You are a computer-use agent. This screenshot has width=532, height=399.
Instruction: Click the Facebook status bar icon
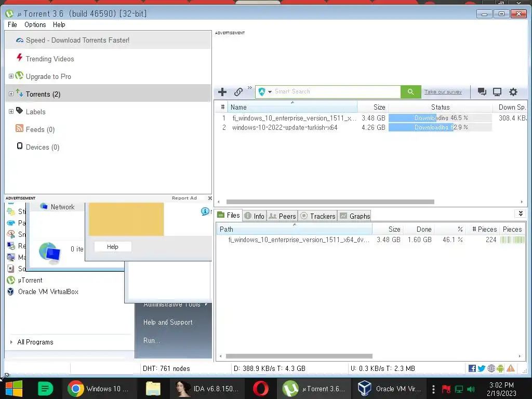click(x=472, y=368)
